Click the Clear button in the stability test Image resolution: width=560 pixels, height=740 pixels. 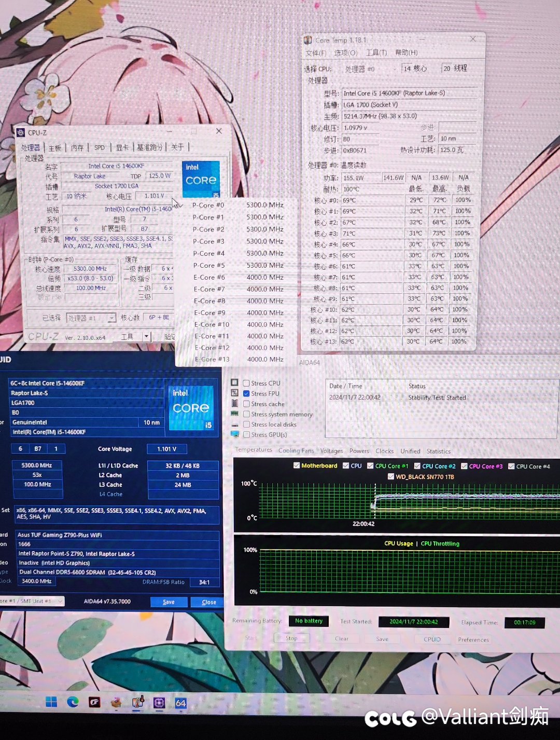342,639
